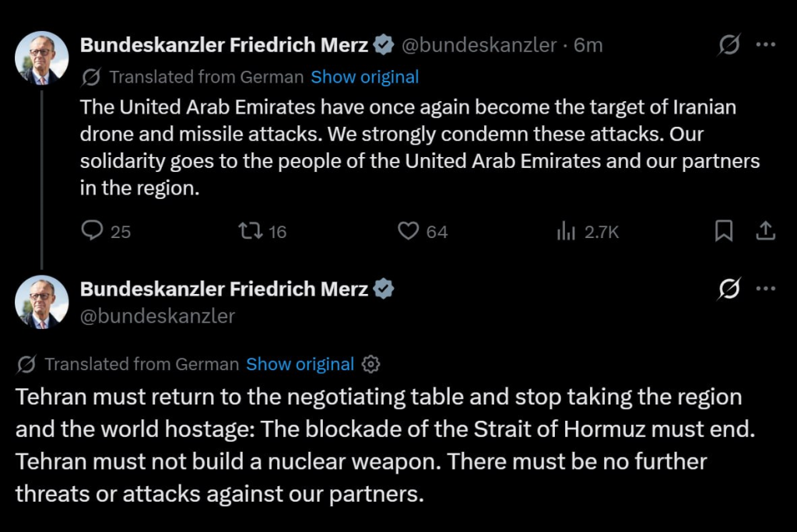Open more options menu on first post
797x532 pixels.
click(x=766, y=44)
